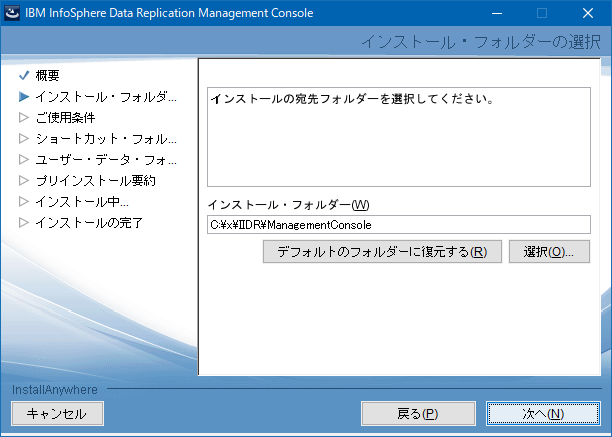
Task: Click the installer app icon in title bar
Action: (12, 13)
